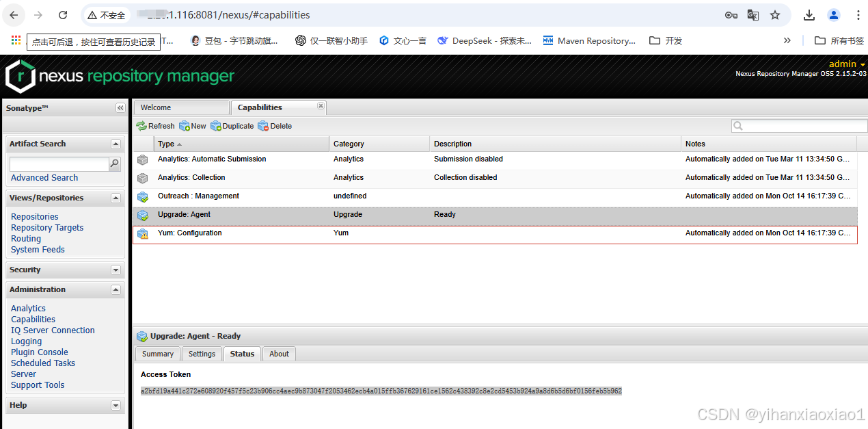Select the Status tab

(242, 354)
